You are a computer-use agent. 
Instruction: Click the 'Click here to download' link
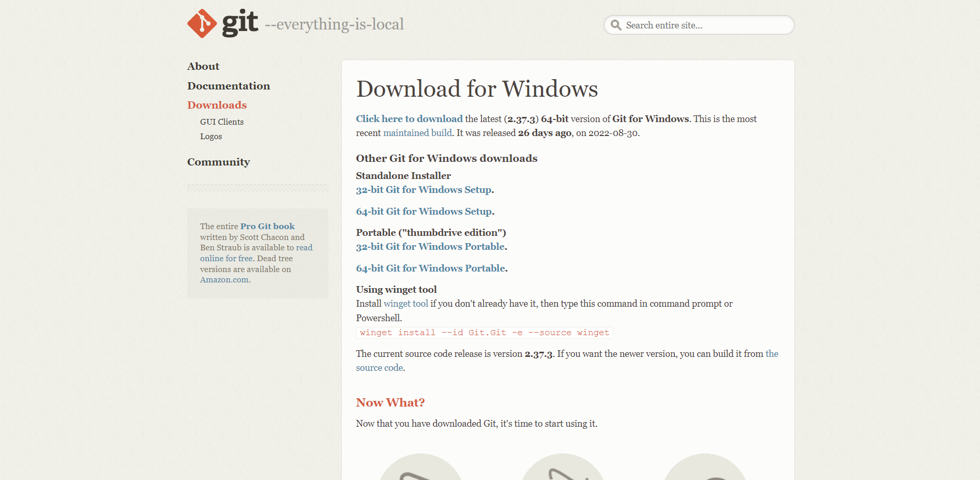click(409, 119)
